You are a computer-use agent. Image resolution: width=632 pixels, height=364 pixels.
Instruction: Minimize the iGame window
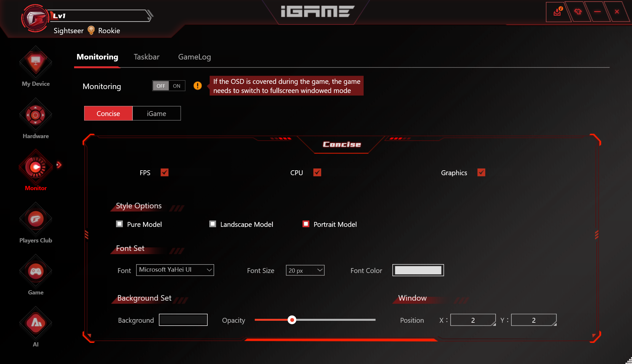click(597, 12)
